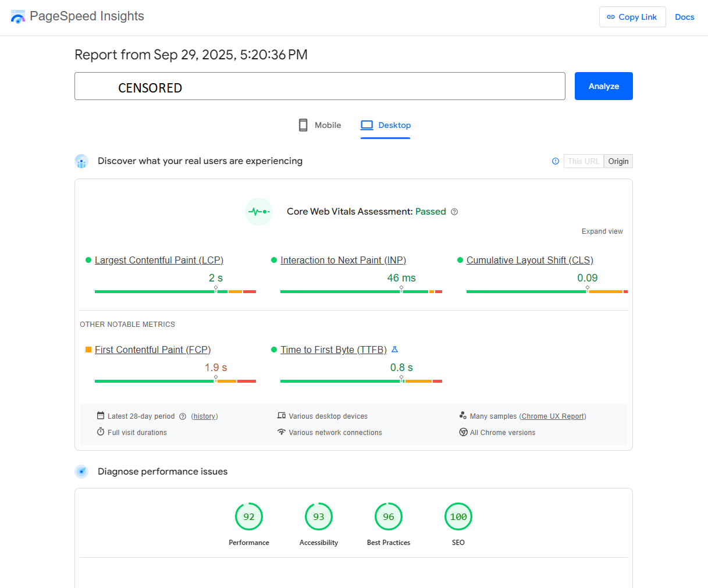Expand view of Core Web Vitals

(x=602, y=231)
